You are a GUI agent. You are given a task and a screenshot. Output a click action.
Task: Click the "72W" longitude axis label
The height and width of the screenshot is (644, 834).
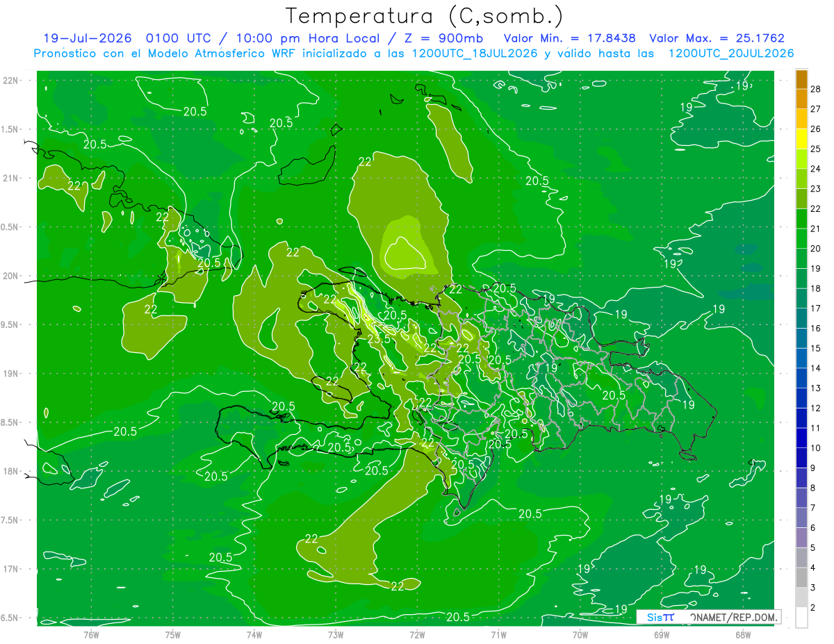coord(417,634)
